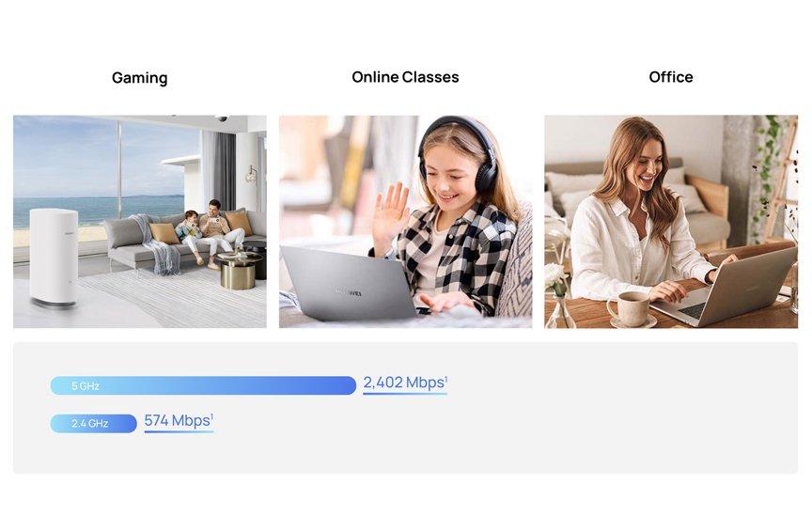Click the girl's black headphones
The height and width of the screenshot is (532, 812).
459,153
